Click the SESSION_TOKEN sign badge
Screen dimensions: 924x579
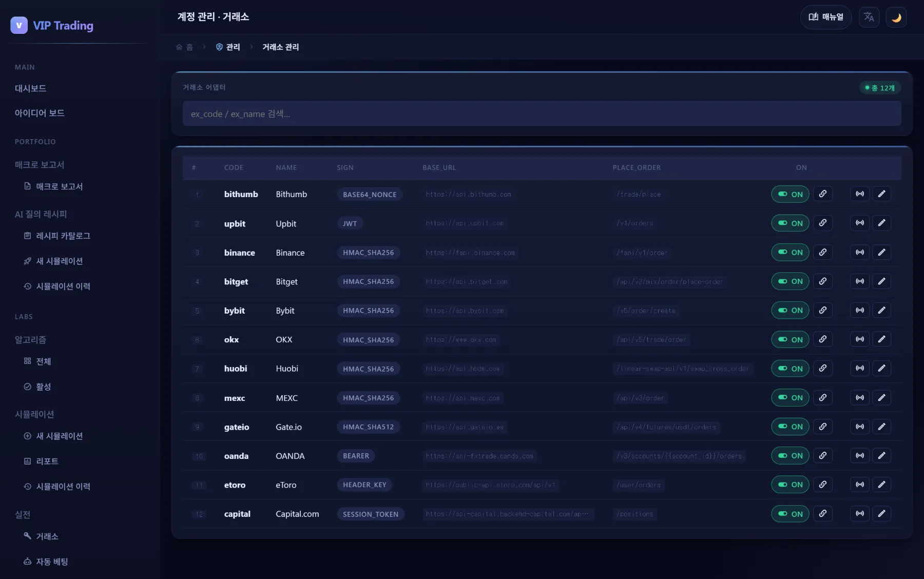point(371,514)
